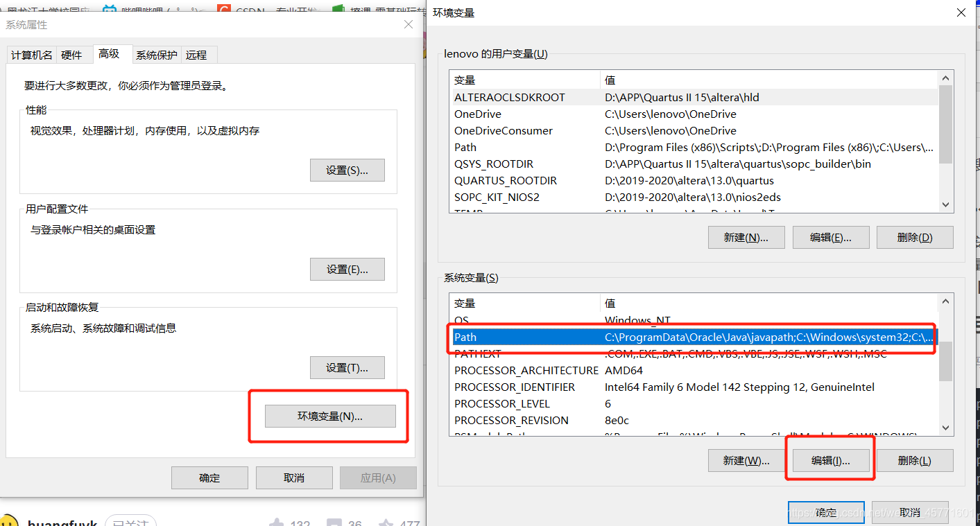Select OS system variable row
Screen dimensions: 980x526
(x=694, y=321)
